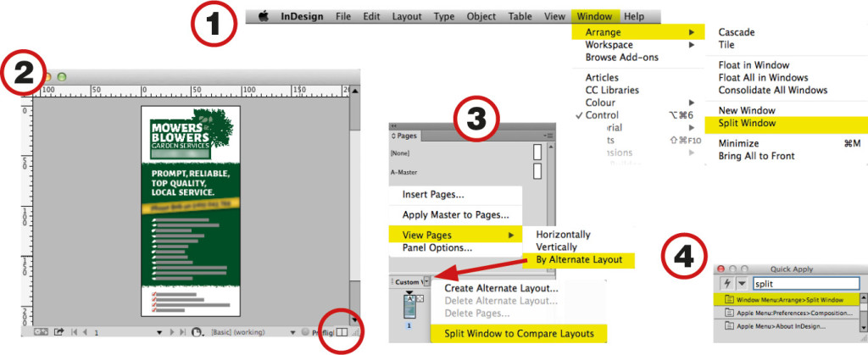Open the View menu
Image resolution: width=868 pixels, height=355 pixels.
click(x=554, y=17)
